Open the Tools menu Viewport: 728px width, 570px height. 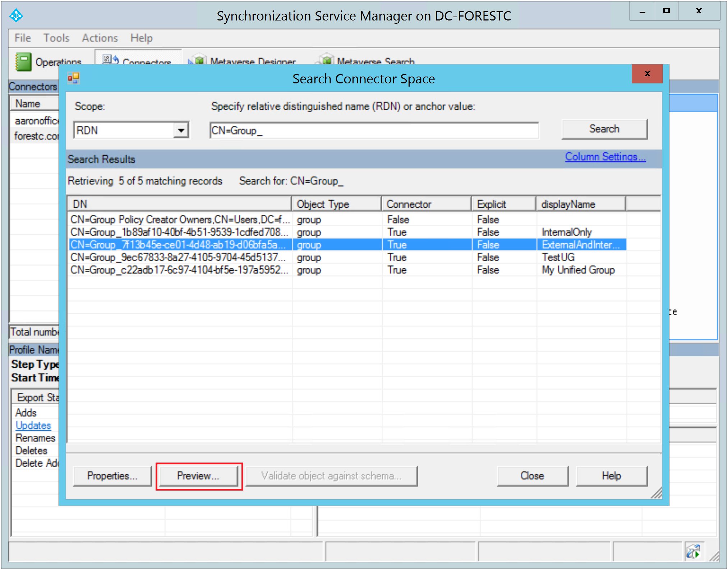(56, 38)
